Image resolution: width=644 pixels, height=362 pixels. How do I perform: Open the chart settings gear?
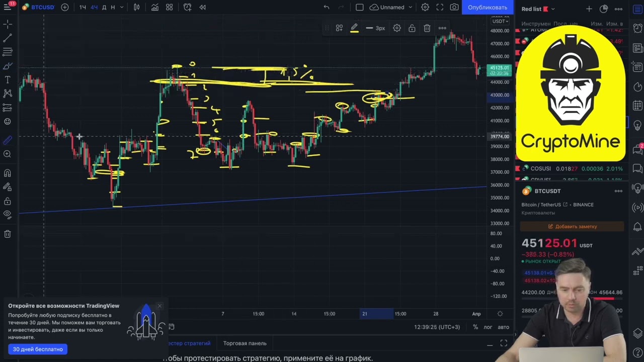click(x=425, y=7)
